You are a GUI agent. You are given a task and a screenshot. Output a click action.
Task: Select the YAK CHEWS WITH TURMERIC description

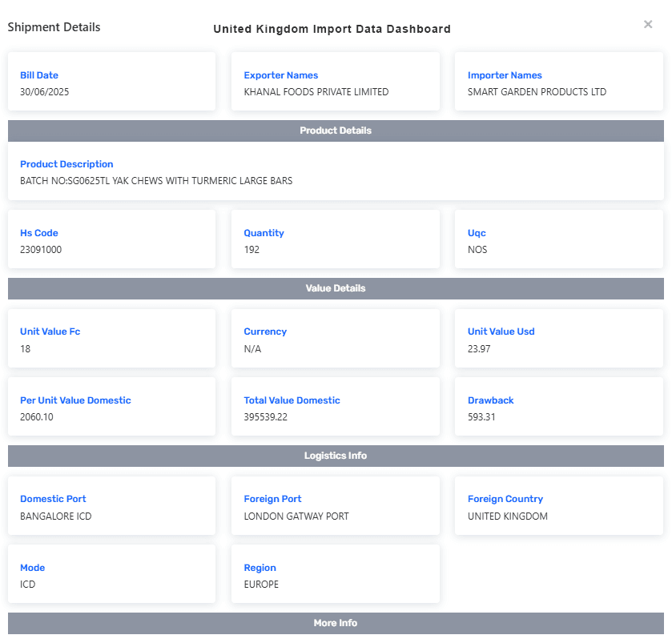pos(156,181)
